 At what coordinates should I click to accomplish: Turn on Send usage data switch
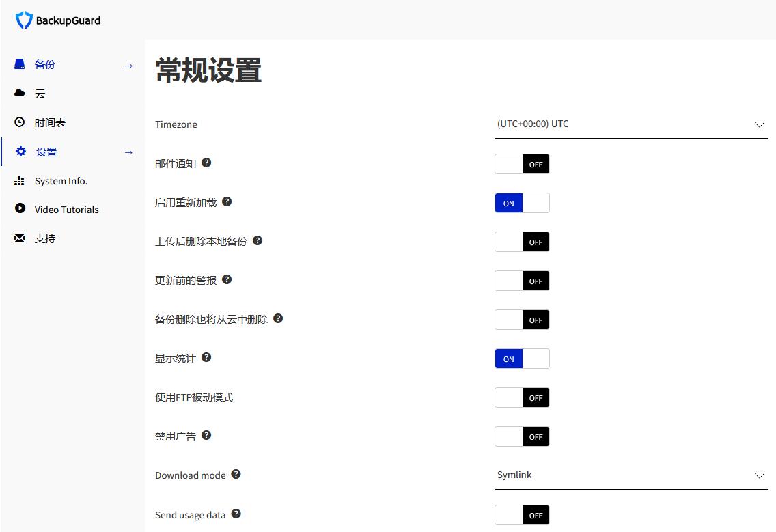pos(522,516)
